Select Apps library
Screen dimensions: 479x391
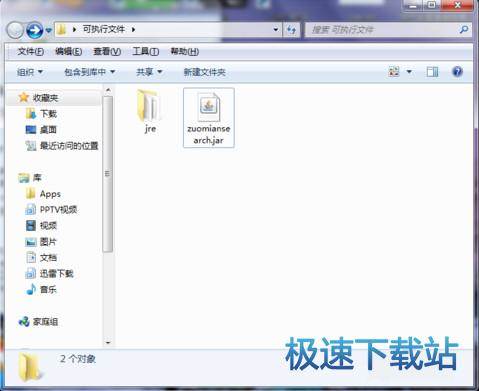point(50,194)
